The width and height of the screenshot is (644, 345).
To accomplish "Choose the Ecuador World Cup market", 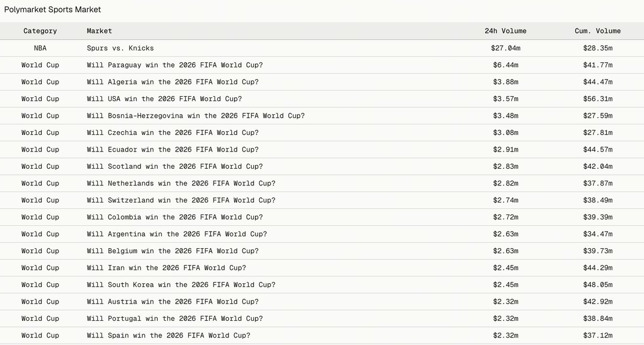I will pyautogui.click(x=172, y=149).
